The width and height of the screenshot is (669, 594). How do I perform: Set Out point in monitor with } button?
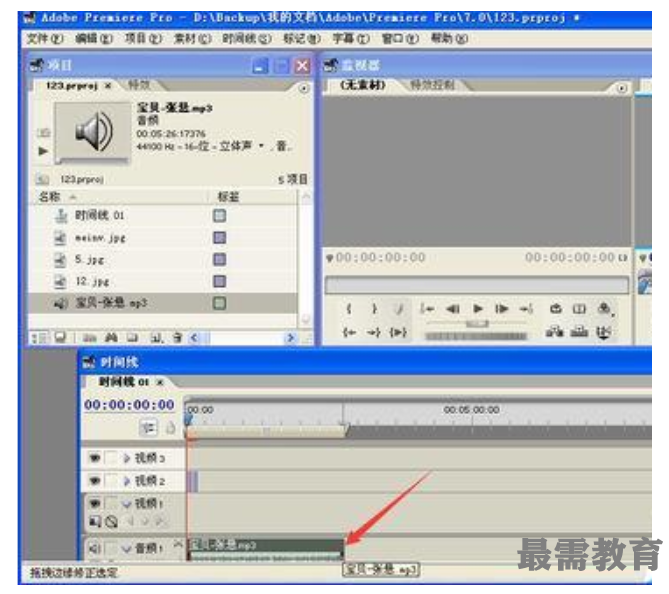tap(374, 309)
